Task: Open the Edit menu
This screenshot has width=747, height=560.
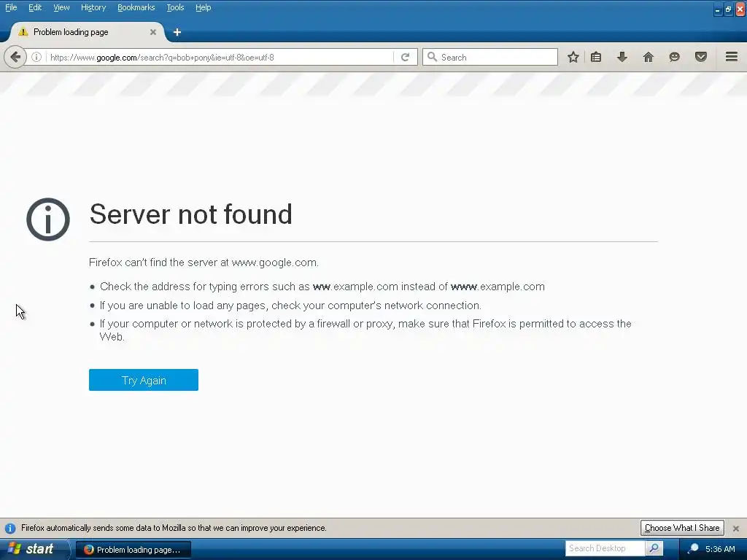Action: pyautogui.click(x=35, y=7)
